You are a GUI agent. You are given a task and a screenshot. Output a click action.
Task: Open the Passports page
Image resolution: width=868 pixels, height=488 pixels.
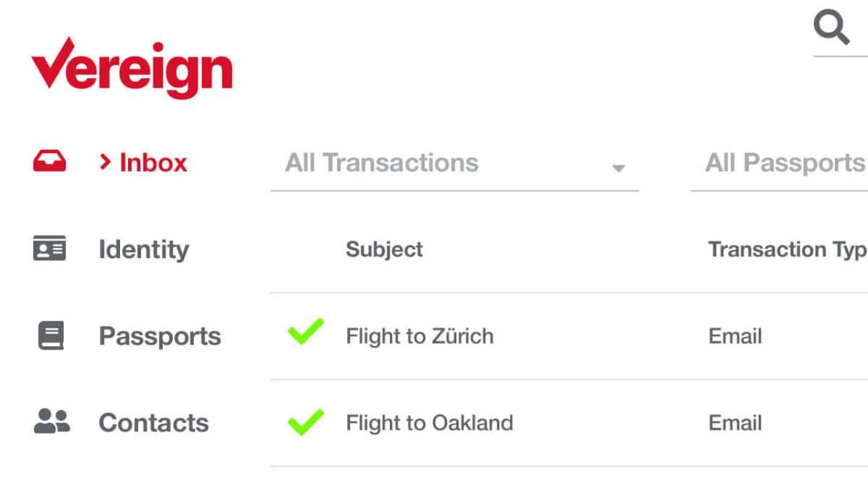159,335
